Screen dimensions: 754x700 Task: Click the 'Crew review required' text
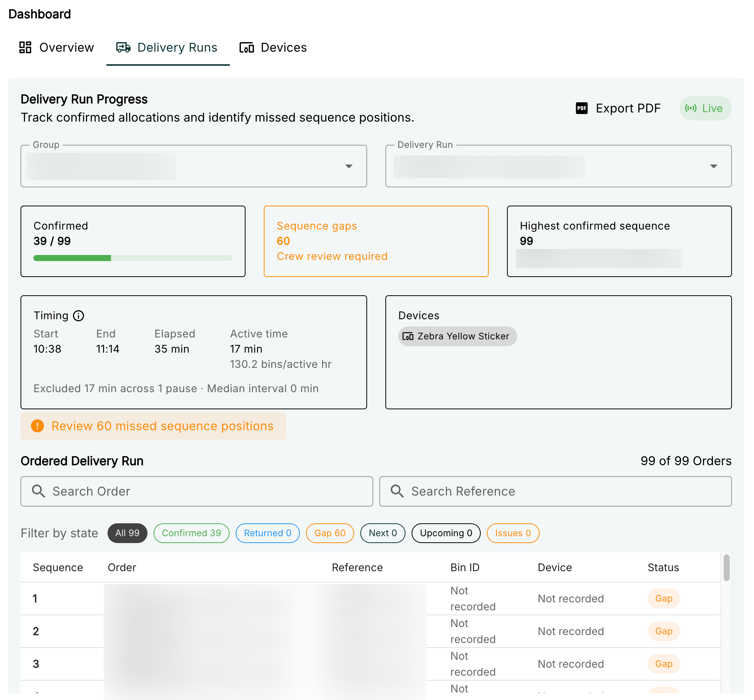(x=332, y=256)
